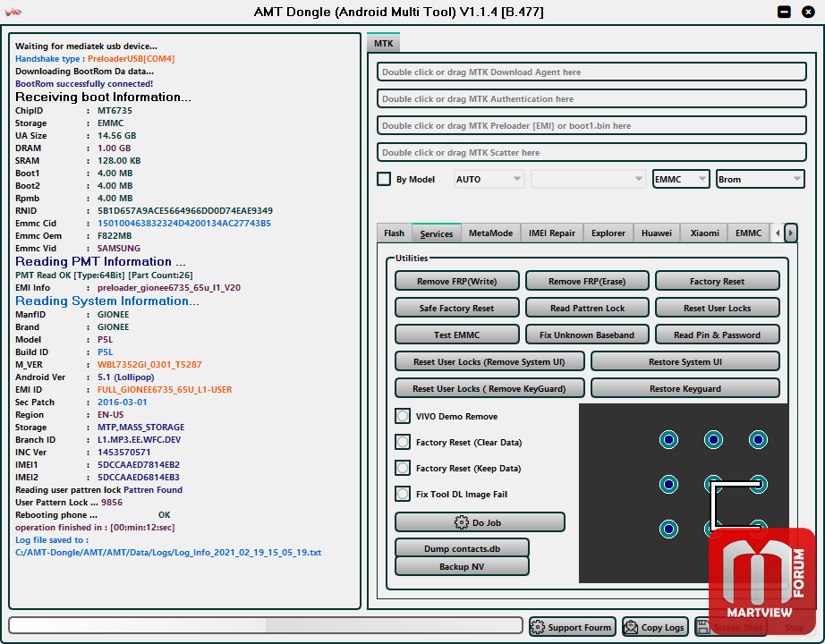Enable the By Model checkbox
The image size is (825, 644).
click(x=384, y=179)
